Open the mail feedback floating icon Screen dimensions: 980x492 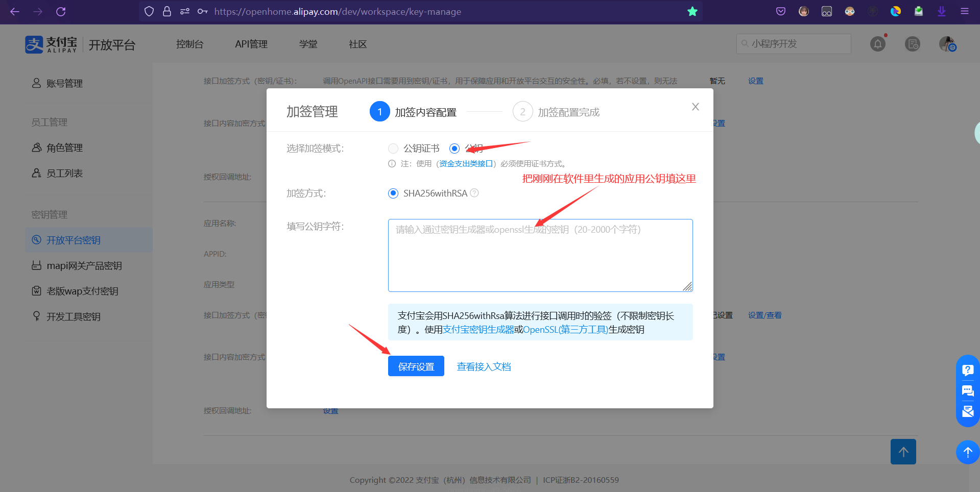[968, 411]
